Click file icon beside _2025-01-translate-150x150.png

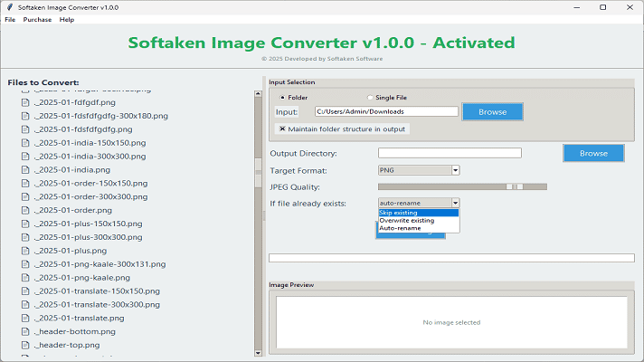coord(25,291)
